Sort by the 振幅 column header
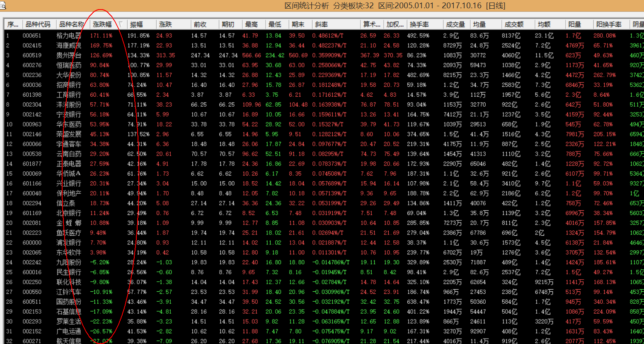644x344 pixels. point(136,24)
